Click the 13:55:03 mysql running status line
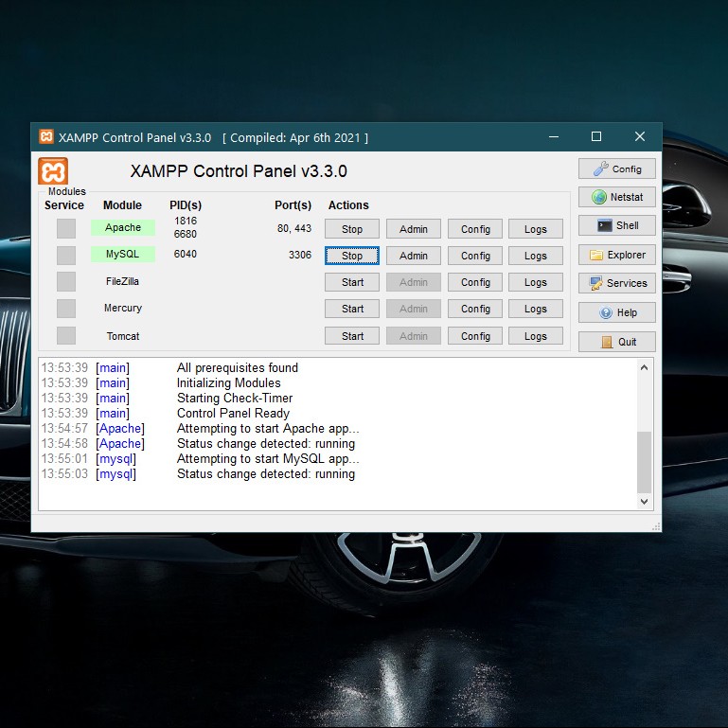728x728 pixels. [x=198, y=474]
